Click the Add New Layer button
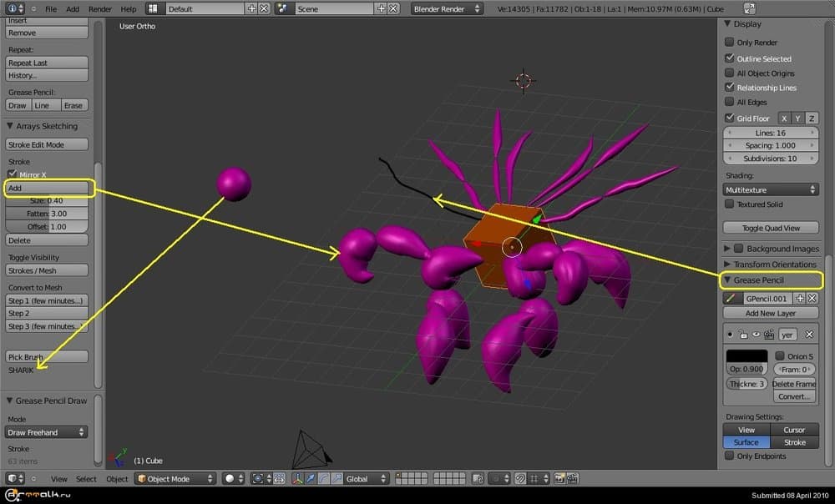The image size is (835, 504). (770, 314)
